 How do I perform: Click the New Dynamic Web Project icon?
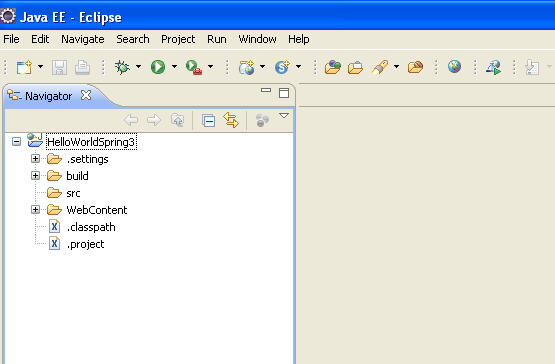point(247,67)
